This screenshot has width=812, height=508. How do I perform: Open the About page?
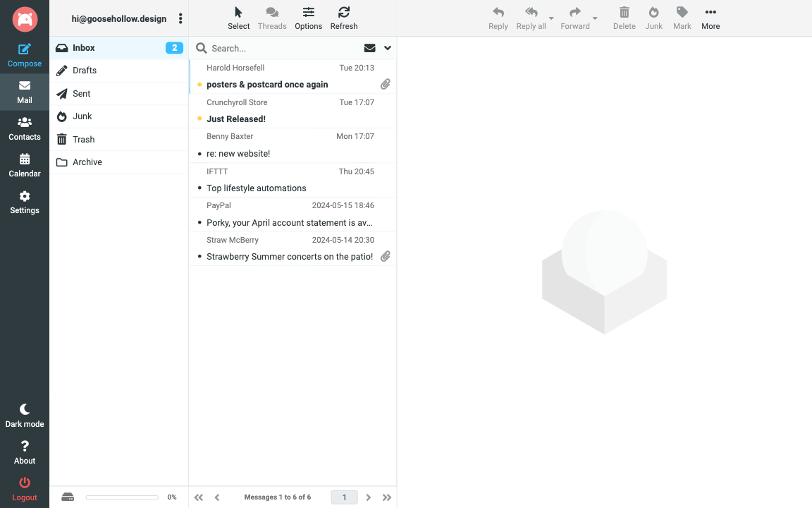coord(25,446)
